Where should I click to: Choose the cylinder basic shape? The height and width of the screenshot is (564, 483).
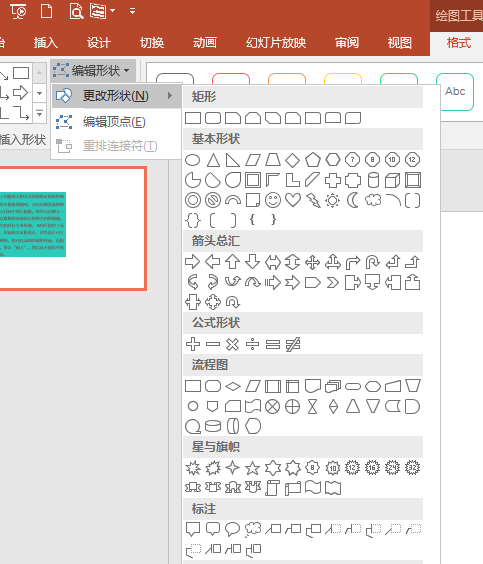(x=373, y=180)
